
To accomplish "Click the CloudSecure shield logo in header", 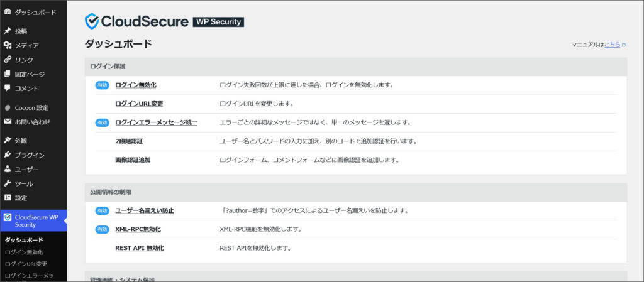I will [x=92, y=21].
